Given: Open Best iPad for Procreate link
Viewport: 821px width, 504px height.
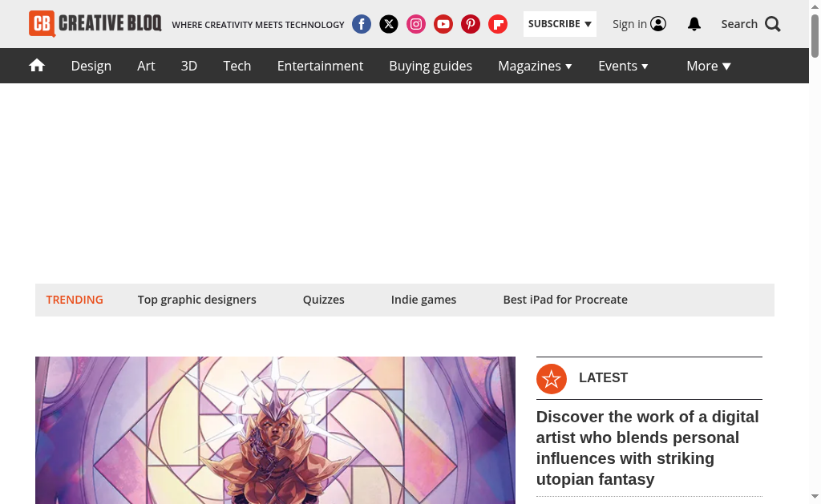Looking at the screenshot, I should point(565,300).
